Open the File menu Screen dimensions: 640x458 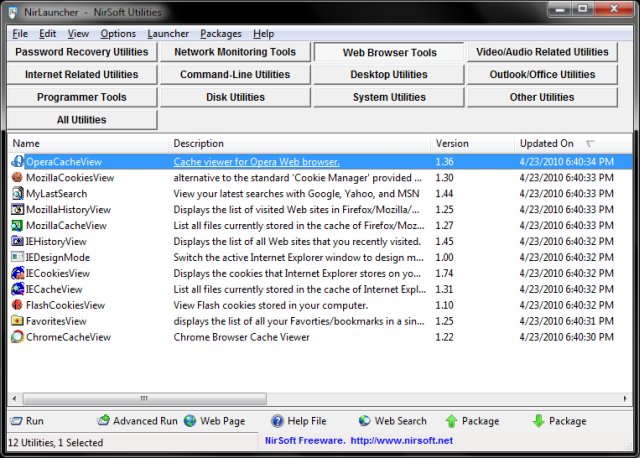[x=20, y=34]
